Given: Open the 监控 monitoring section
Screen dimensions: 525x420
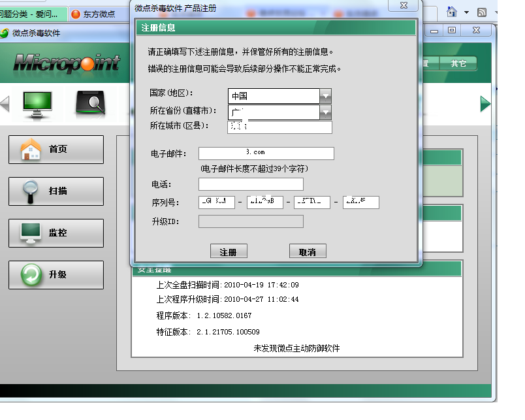Looking at the screenshot, I should tap(56, 233).
